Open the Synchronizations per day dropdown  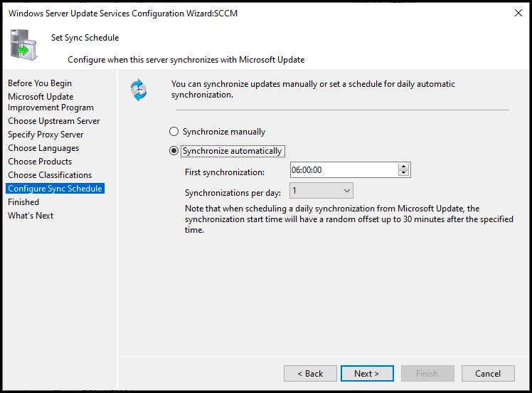point(321,191)
